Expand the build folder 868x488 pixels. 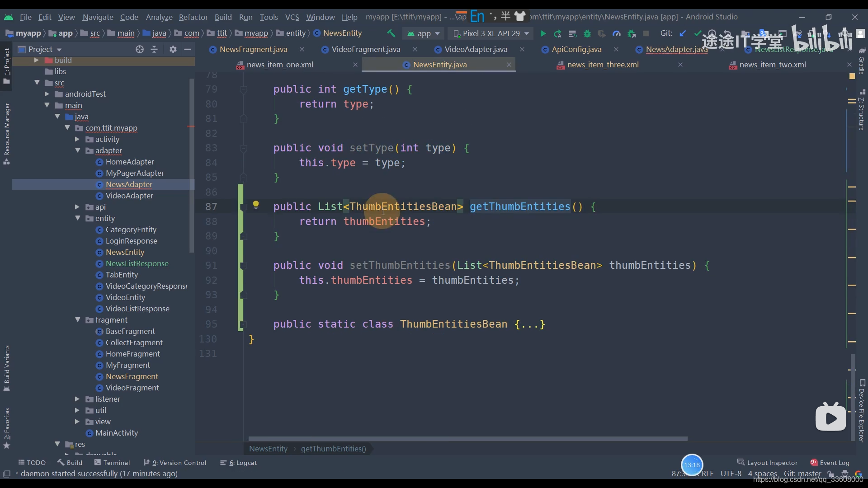click(x=37, y=60)
